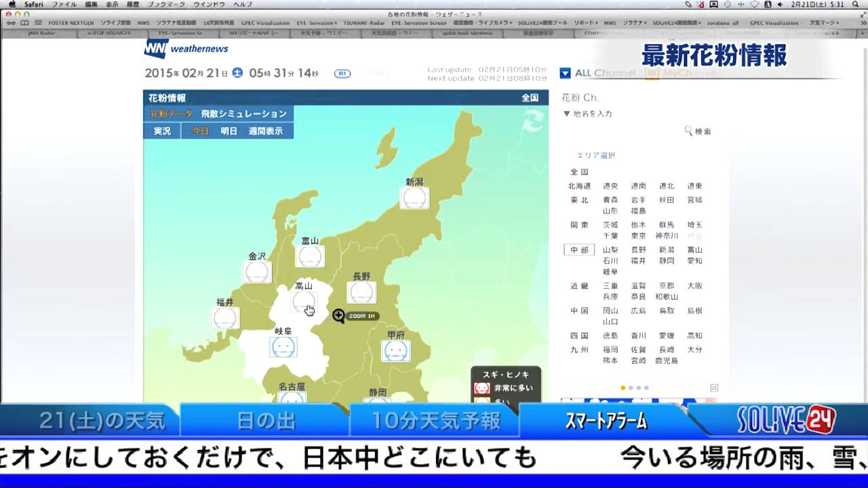Click the 東京 area link

pos(638,236)
